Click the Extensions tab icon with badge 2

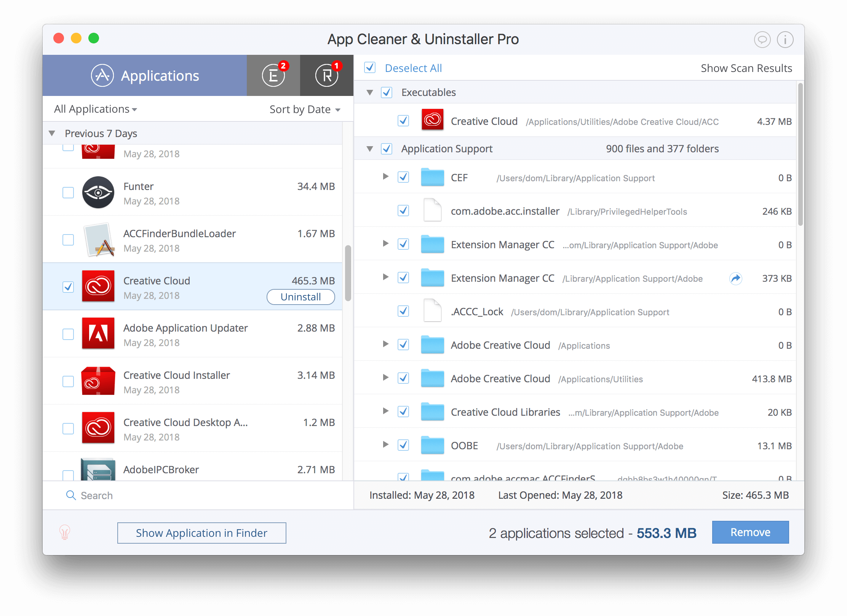point(273,74)
